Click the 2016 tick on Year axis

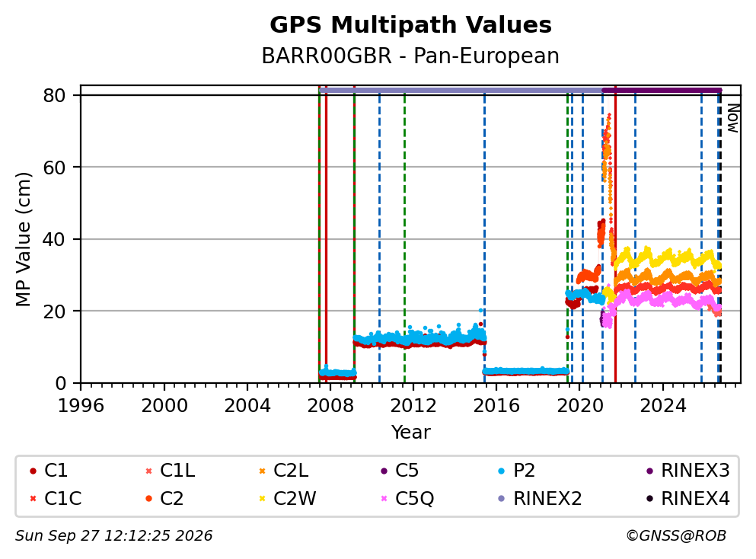click(496, 406)
